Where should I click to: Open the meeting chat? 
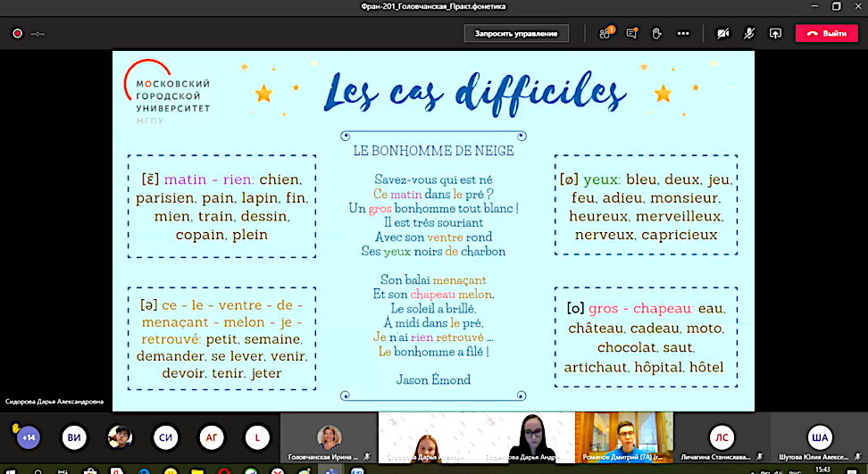coord(631,33)
